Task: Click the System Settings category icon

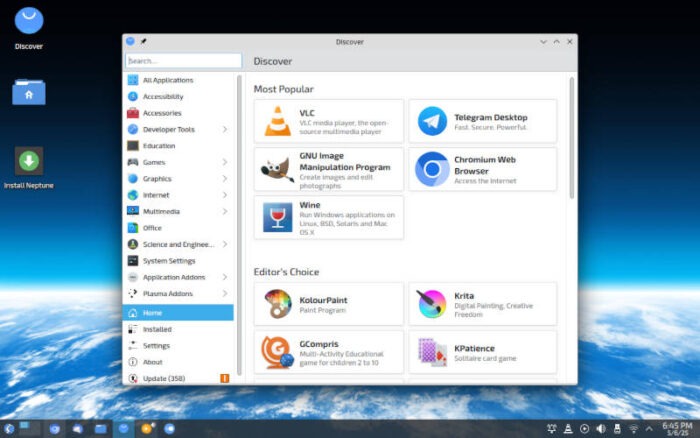Action: pos(133,261)
